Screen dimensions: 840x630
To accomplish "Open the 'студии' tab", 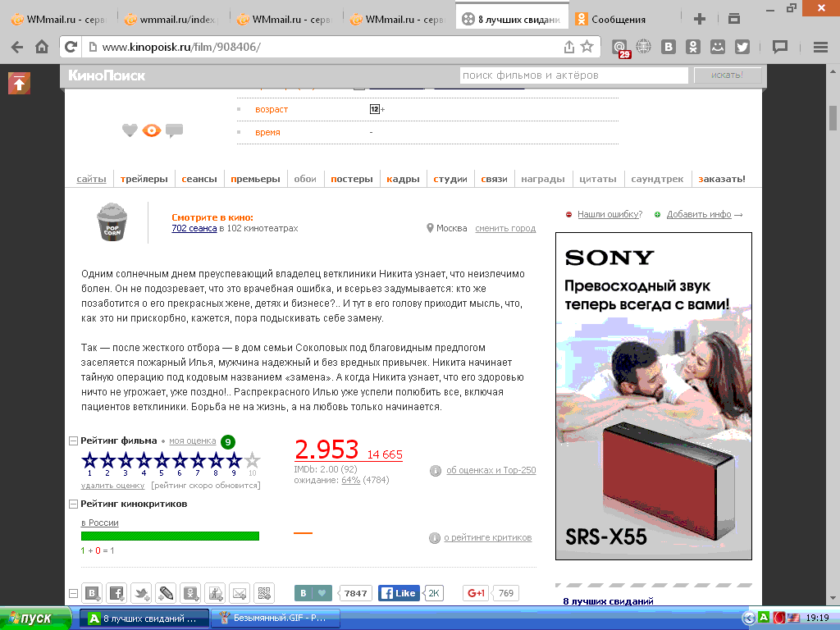I will (450, 179).
